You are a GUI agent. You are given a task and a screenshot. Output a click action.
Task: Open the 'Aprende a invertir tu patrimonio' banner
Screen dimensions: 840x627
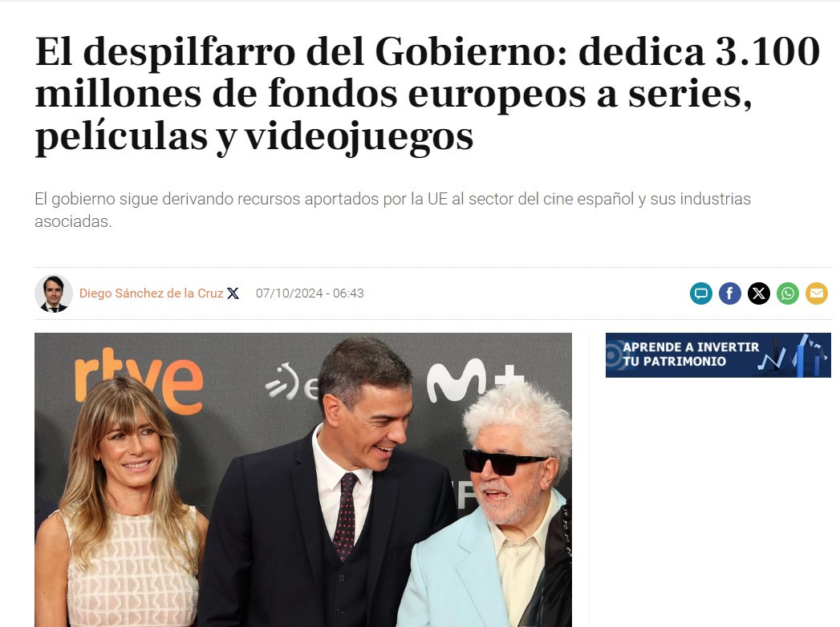[x=718, y=355]
